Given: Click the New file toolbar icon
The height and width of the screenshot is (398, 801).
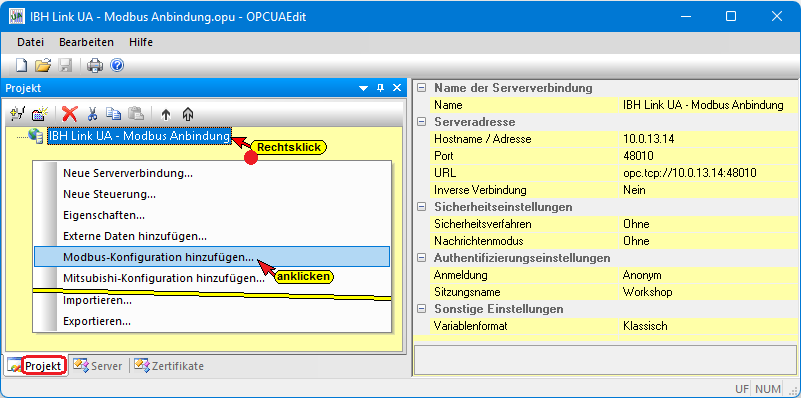Looking at the screenshot, I should [21, 65].
